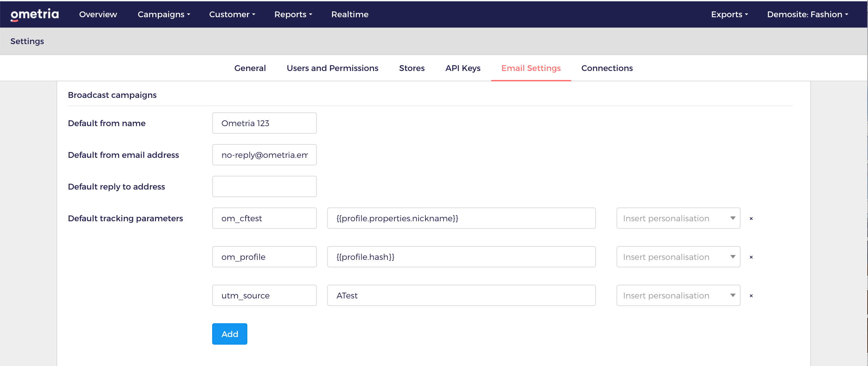Click the blue Add button
This screenshot has width=868, height=366.
230,334
